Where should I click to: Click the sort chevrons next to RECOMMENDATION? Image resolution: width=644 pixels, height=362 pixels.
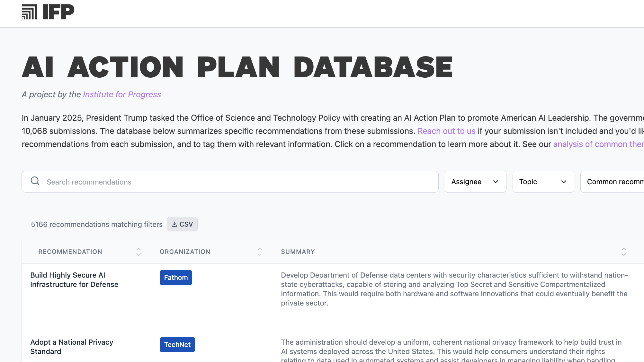tap(138, 252)
